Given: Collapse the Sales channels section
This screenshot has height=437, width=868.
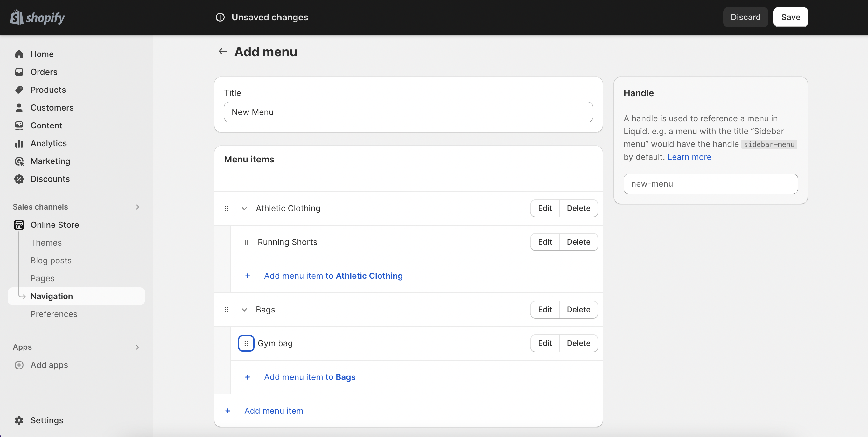Looking at the screenshot, I should (137, 207).
